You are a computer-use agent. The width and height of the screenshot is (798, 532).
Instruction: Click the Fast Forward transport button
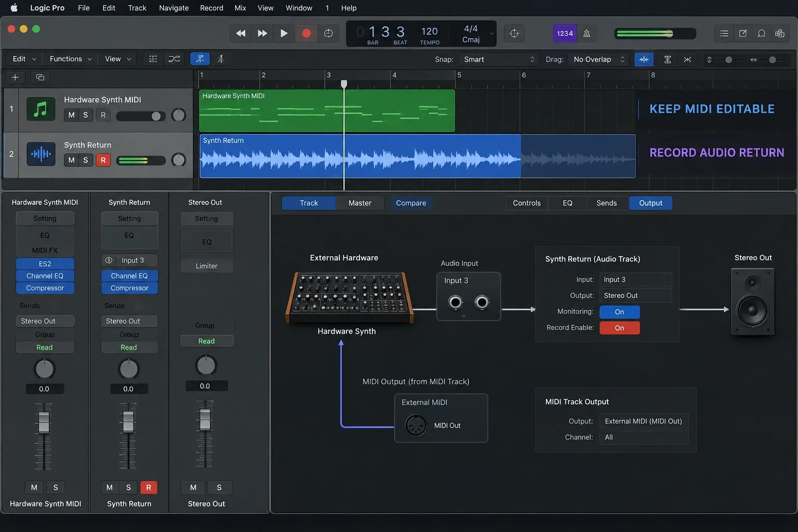click(x=262, y=33)
